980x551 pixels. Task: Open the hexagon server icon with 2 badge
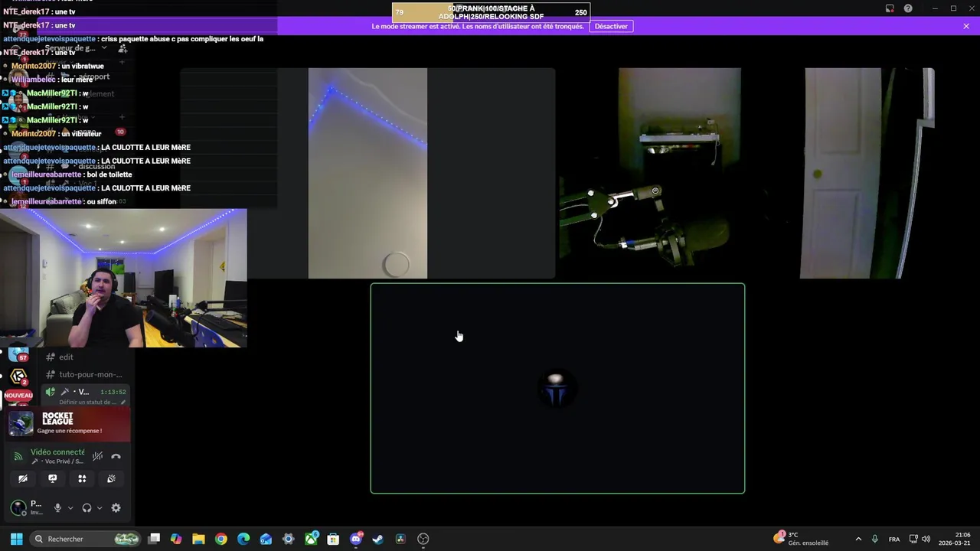18,376
